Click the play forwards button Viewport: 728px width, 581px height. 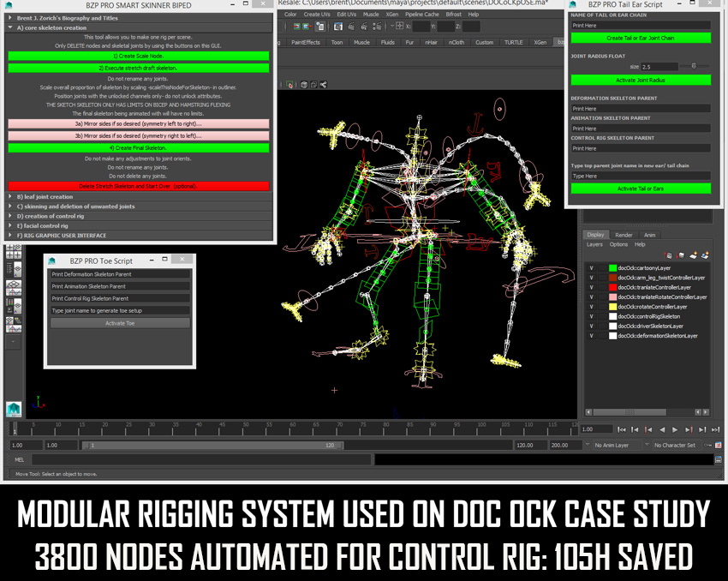click(675, 429)
